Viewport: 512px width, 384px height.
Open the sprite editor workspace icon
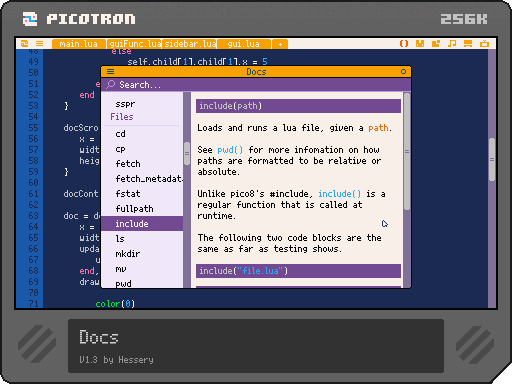[420, 43]
